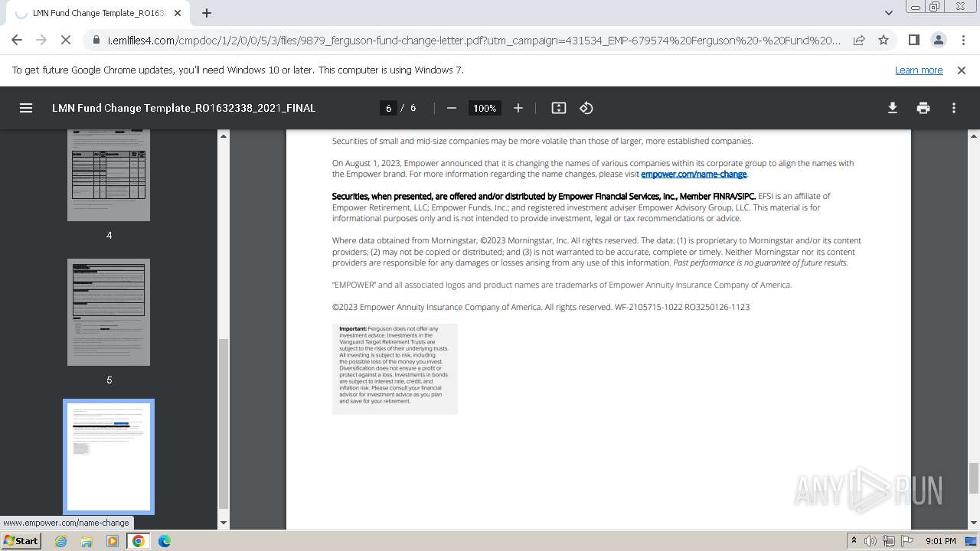Screen dimensions: 980x551
Task: Open media player from taskbar
Action: click(113, 541)
